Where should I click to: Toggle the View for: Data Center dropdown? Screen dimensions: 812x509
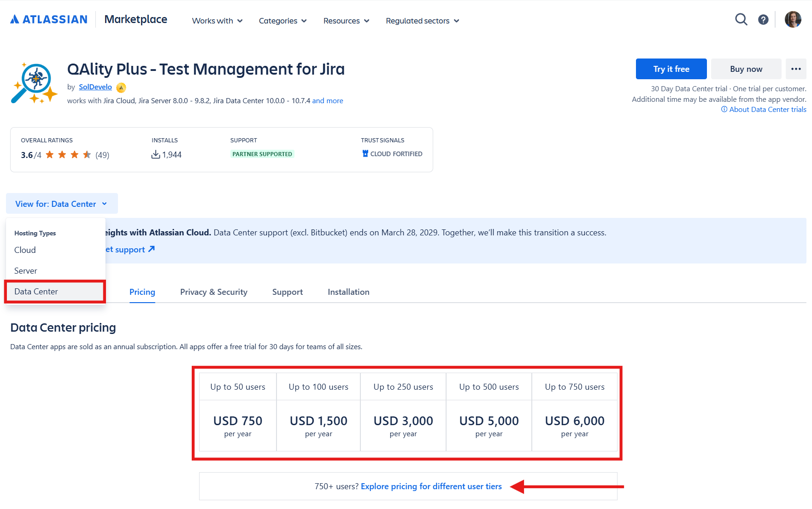pyautogui.click(x=62, y=204)
